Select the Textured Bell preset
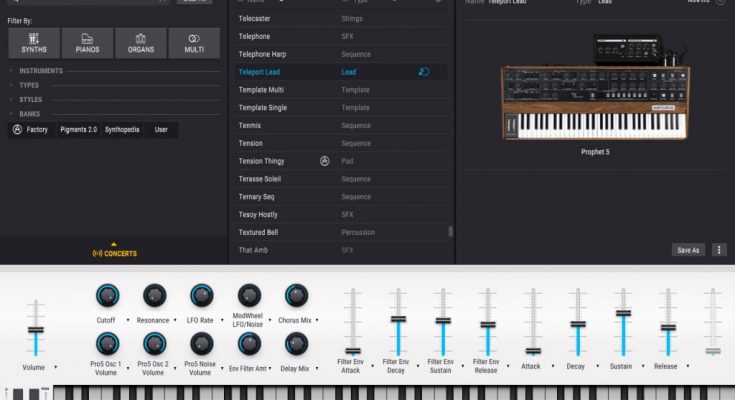This screenshot has width=735, height=400. pyautogui.click(x=258, y=232)
